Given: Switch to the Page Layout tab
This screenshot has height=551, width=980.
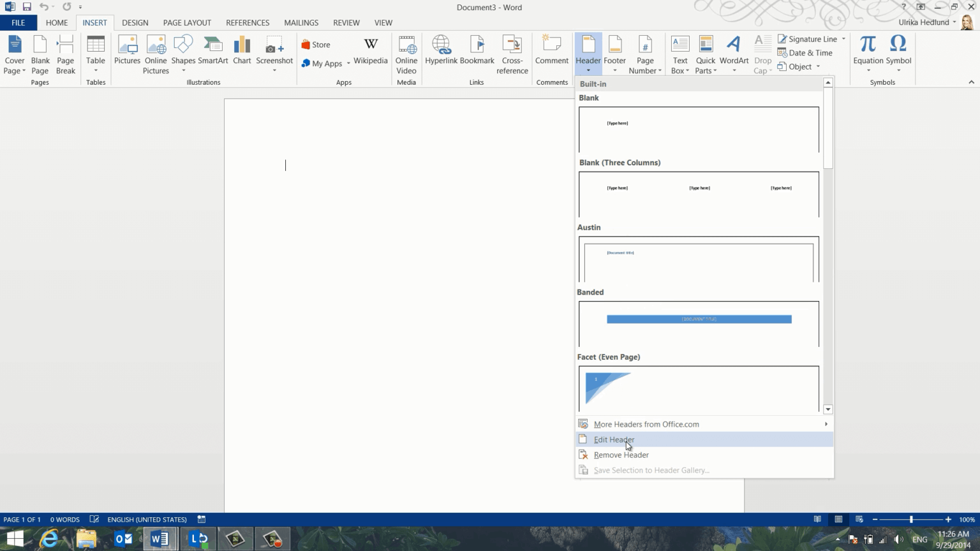Looking at the screenshot, I should (187, 22).
